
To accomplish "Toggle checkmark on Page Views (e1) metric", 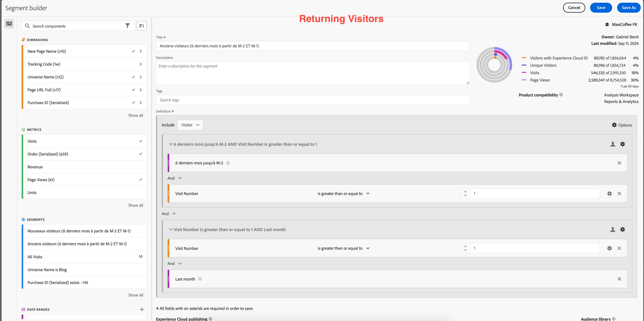I will tap(140, 180).
